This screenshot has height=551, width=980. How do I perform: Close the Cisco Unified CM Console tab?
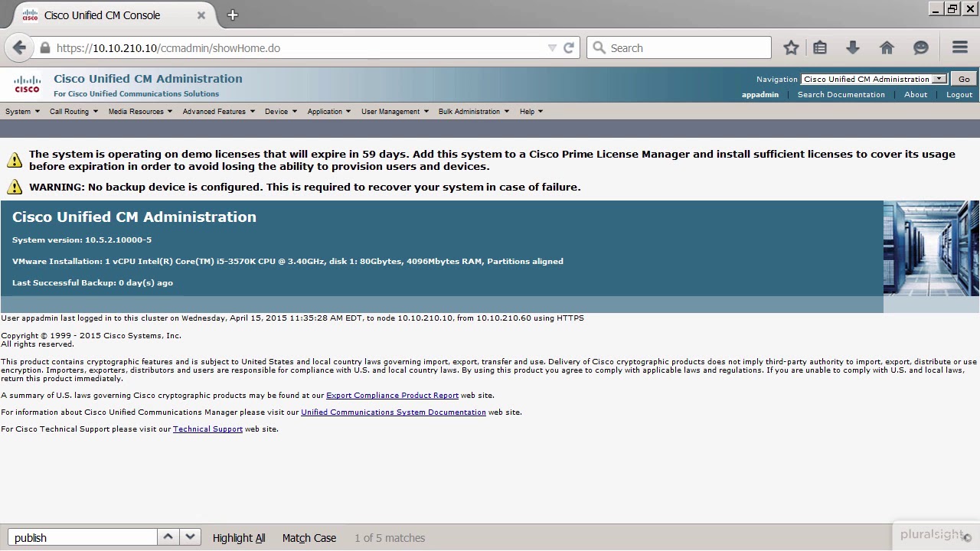pos(201,15)
